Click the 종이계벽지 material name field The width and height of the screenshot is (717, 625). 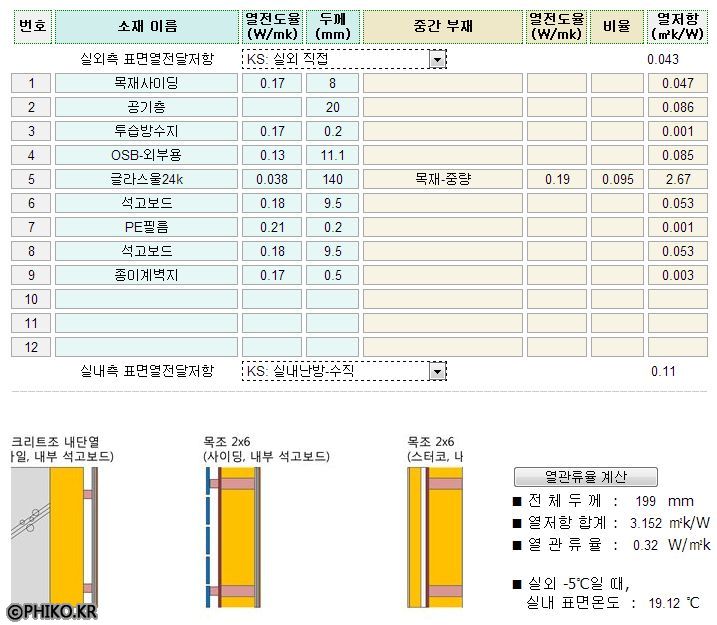147,275
